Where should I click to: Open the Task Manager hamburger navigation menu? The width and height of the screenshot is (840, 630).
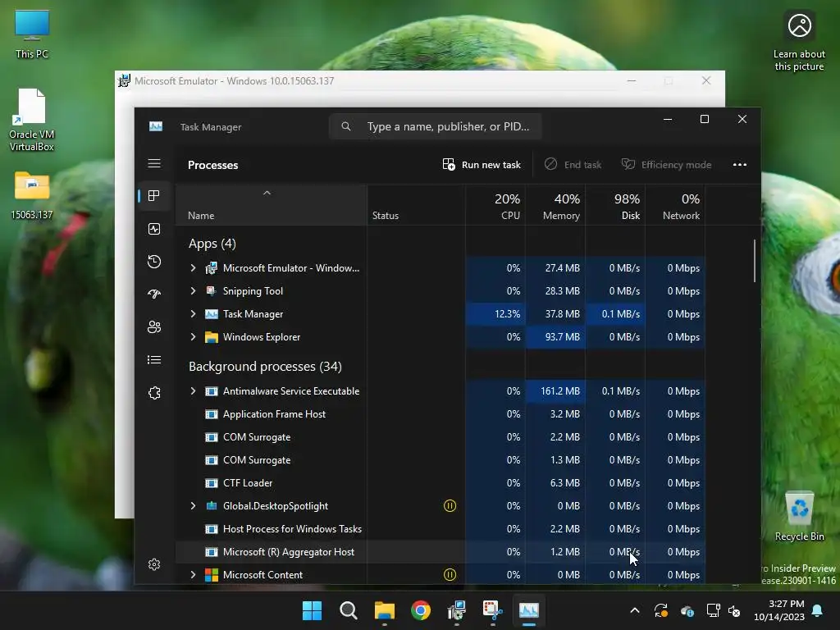point(154,163)
